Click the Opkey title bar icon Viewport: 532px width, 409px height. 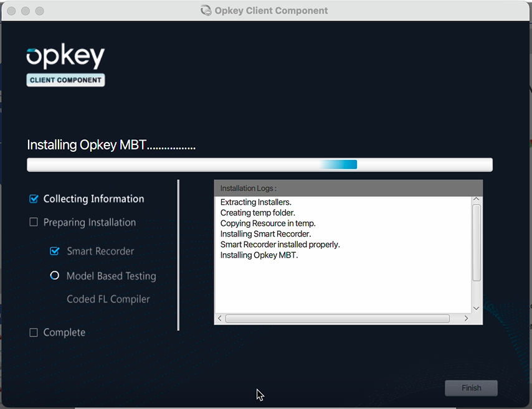(x=206, y=11)
